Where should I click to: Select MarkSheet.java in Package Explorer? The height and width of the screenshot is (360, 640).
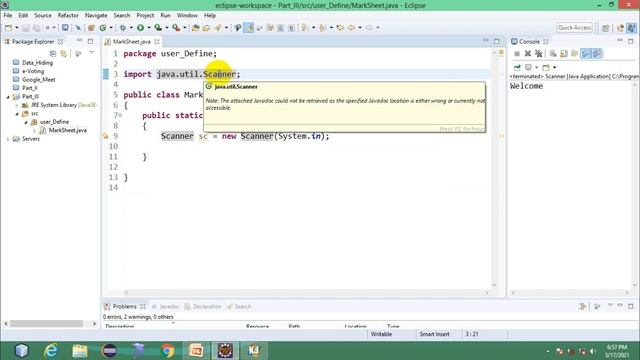(67, 130)
